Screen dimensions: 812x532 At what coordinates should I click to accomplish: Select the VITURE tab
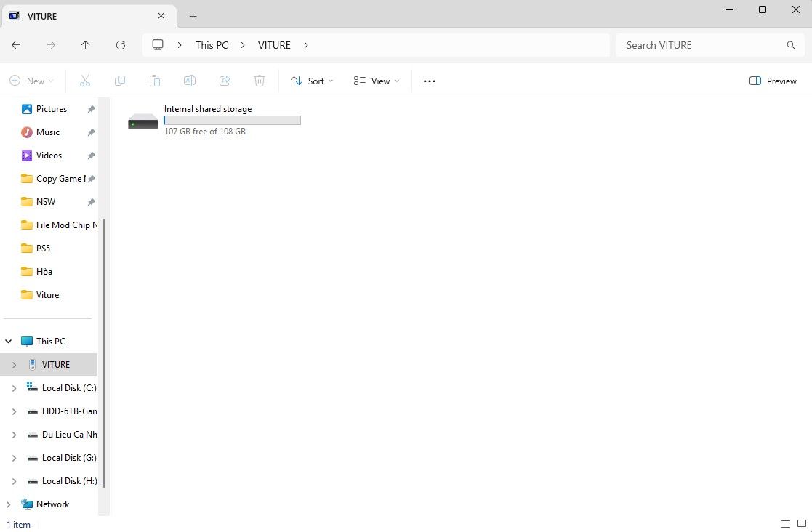(x=88, y=16)
